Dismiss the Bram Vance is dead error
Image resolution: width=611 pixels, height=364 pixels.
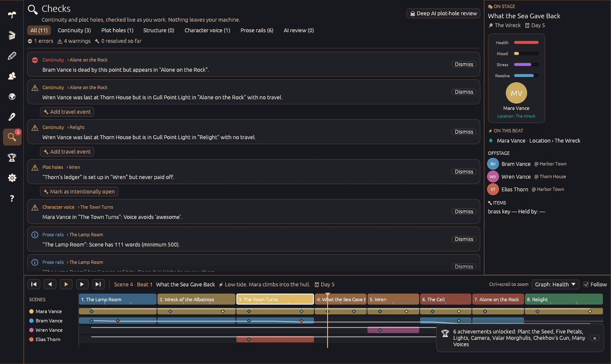click(464, 64)
